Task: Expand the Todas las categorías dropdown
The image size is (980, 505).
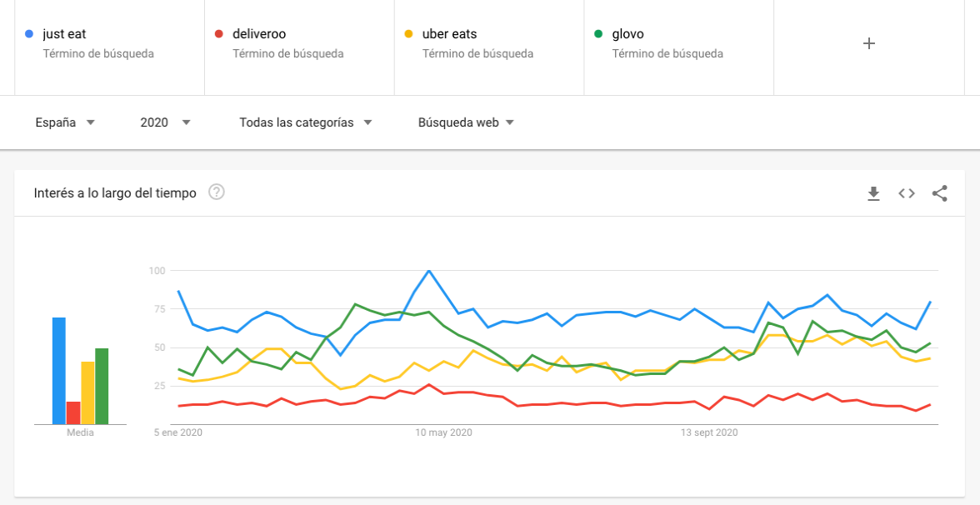Action: (x=305, y=122)
